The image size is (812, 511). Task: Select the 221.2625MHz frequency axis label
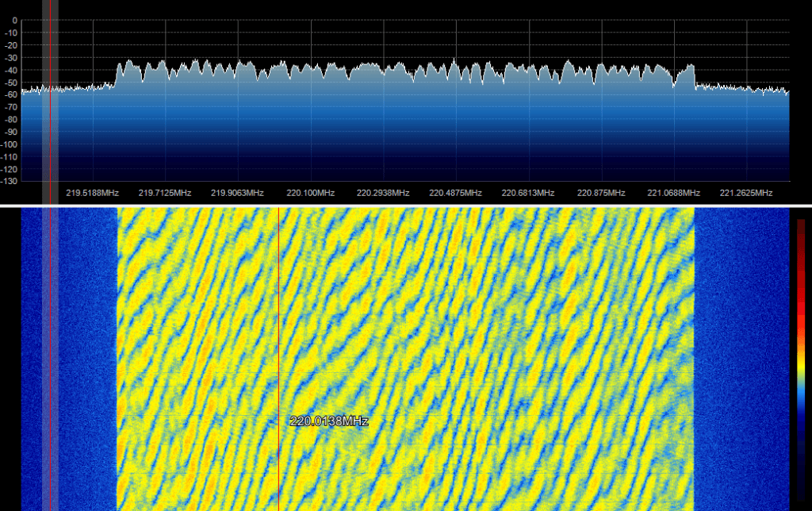[746, 193]
